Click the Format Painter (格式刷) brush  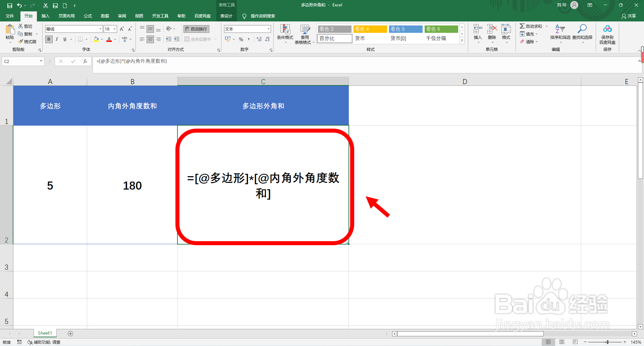pos(20,42)
